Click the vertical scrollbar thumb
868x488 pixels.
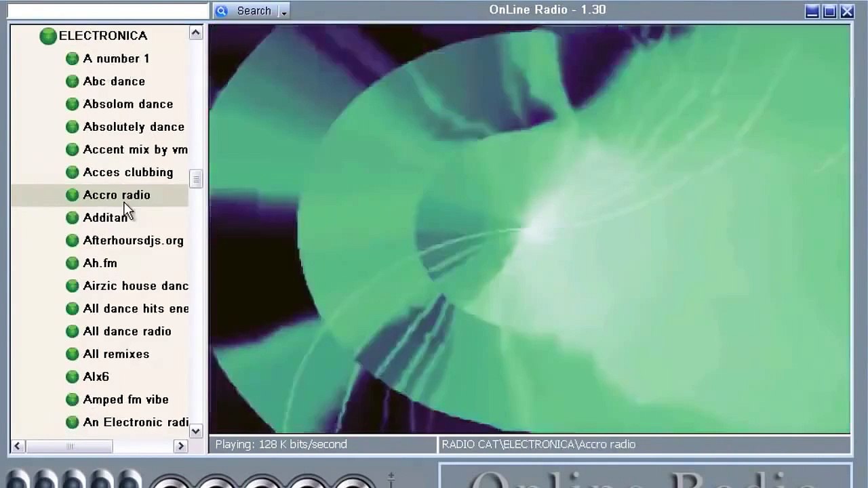pos(196,178)
